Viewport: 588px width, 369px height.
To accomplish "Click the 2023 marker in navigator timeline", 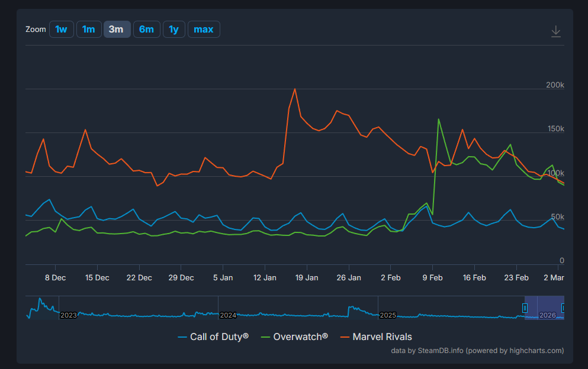I will click(x=69, y=315).
